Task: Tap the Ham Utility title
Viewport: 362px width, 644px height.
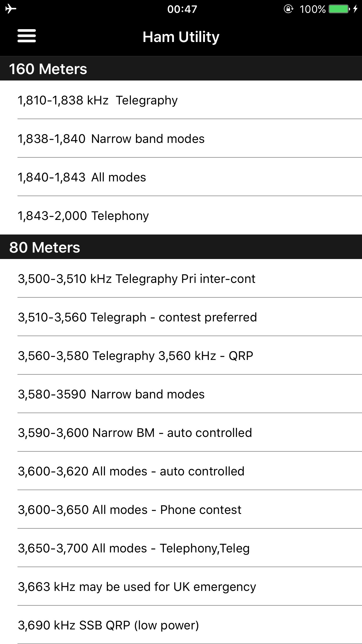Action: coord(181,36)
